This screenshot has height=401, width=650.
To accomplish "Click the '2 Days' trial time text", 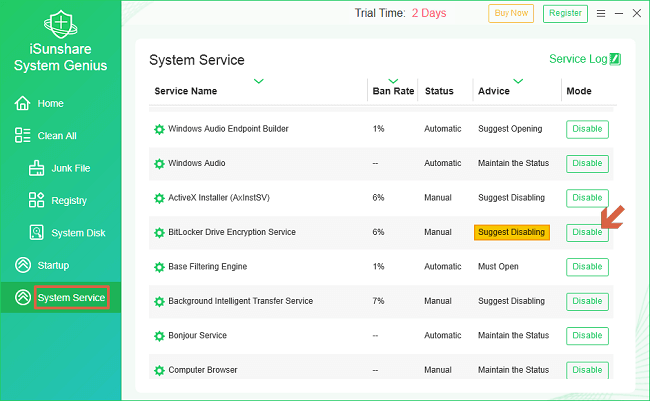I will [x=429, y=13].
